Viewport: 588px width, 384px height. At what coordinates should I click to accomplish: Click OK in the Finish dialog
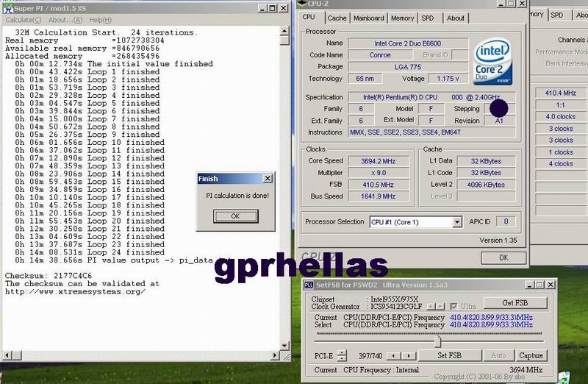pos(235,216)
